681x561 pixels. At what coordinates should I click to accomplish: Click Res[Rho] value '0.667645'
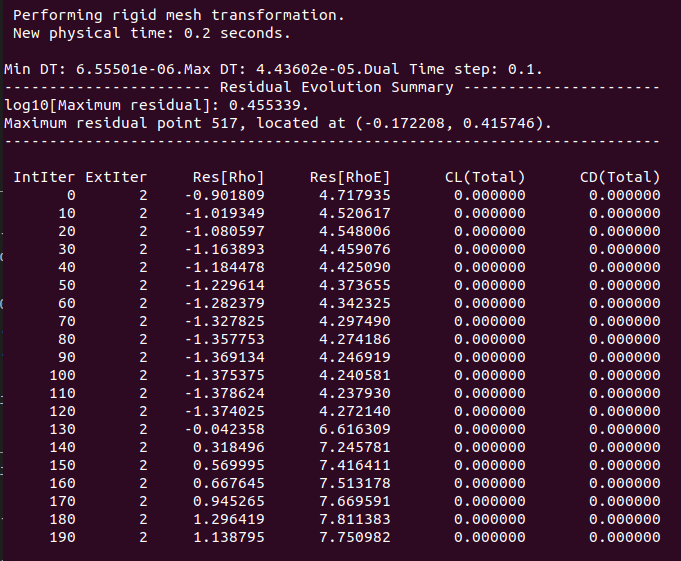pos(229,484)
